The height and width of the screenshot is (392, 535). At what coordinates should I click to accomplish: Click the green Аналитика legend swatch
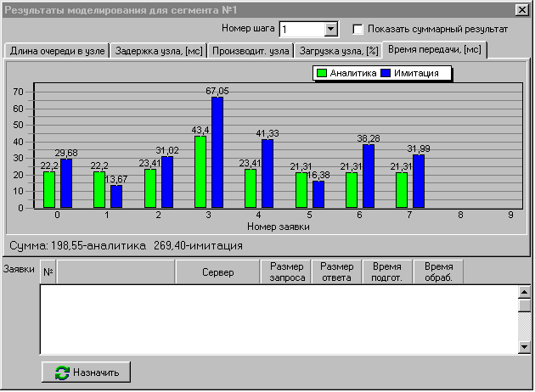pos(321,73)
